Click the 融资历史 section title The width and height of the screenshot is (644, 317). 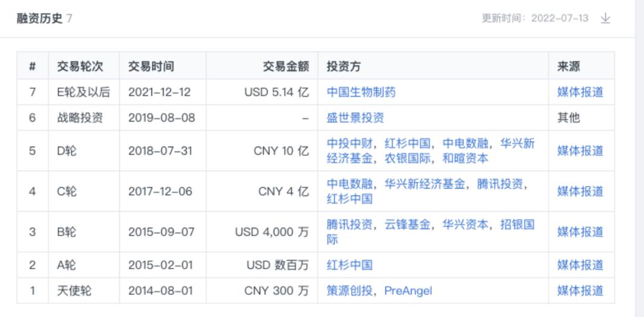[39, 19]
